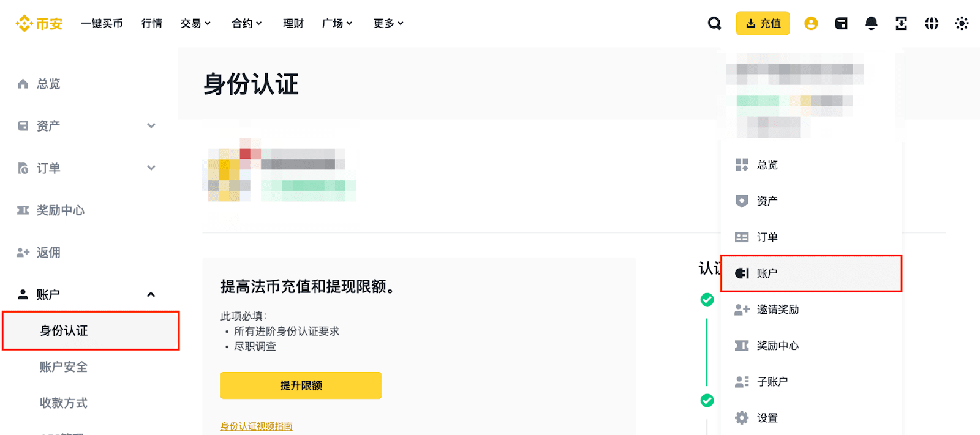Click the 提升限额 button

pos(300,385)
